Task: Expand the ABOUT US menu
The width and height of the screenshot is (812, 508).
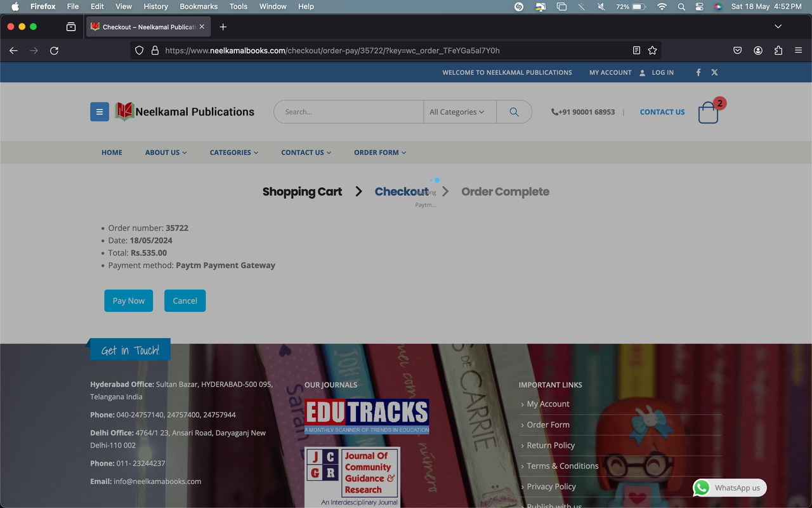Action: coord(166,152)
